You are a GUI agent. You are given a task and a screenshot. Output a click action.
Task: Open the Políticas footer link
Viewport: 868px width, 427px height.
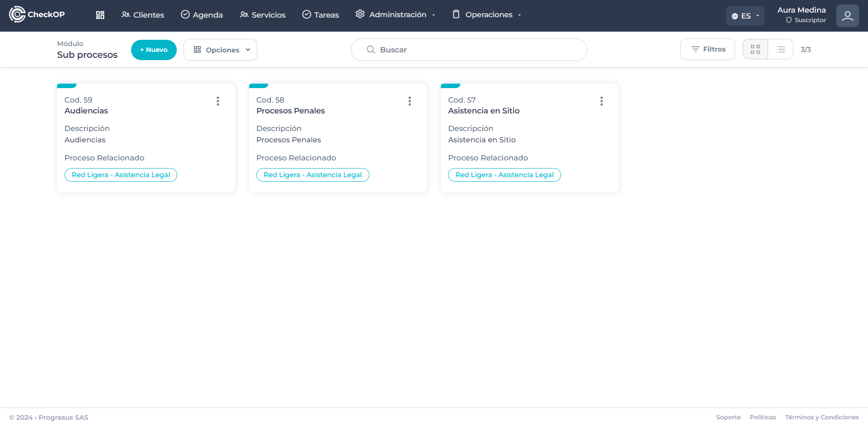pos(763,418)
